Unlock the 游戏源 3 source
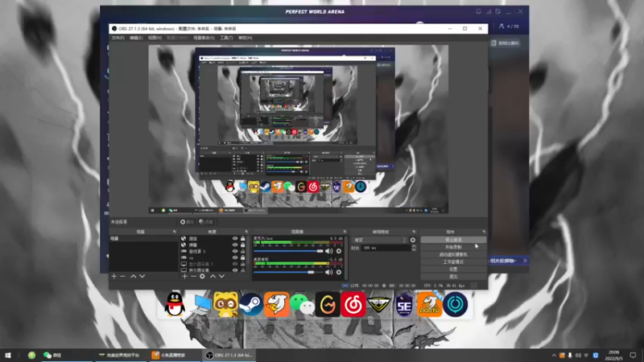This screenshot has width=644, height=362. click(x=243, y=251)
